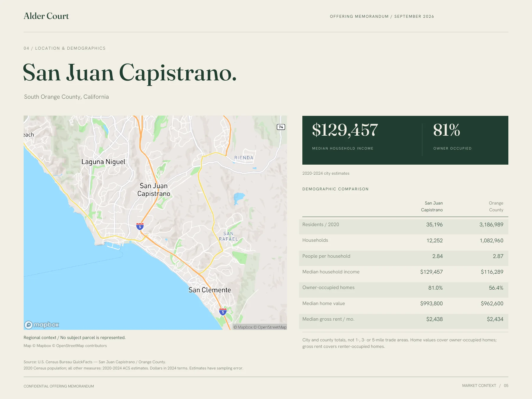Click the $993,800 home value
Image resolution: width=532 pixels, height=399 pixels.
click(432, 304)
